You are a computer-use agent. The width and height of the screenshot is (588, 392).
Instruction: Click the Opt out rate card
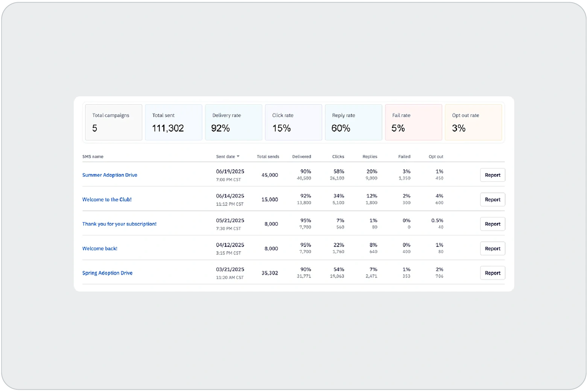tap(473, 122)
